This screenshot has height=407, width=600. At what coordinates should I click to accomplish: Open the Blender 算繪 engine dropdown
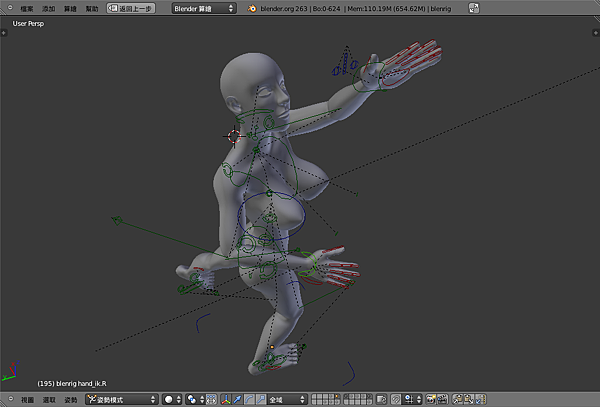coord(203,8)
